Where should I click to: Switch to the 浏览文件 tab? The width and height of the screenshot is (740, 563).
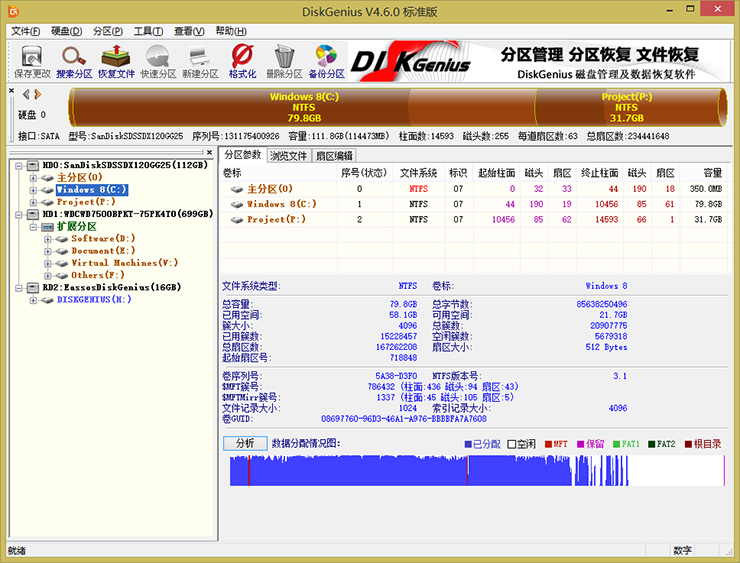(x=289, y=155)
